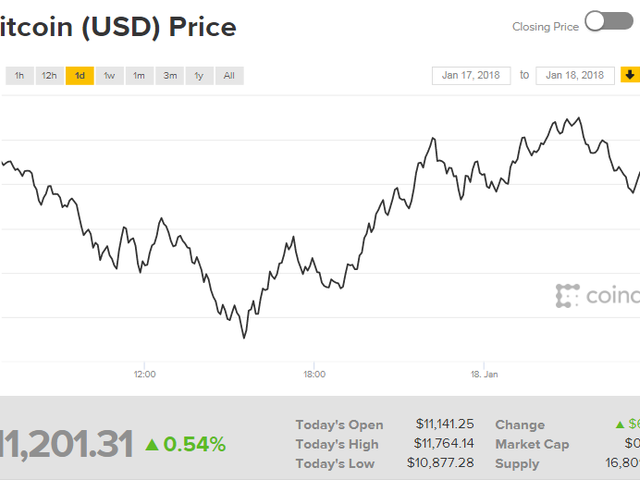Select the 1h time range

(x=19, y=76)
